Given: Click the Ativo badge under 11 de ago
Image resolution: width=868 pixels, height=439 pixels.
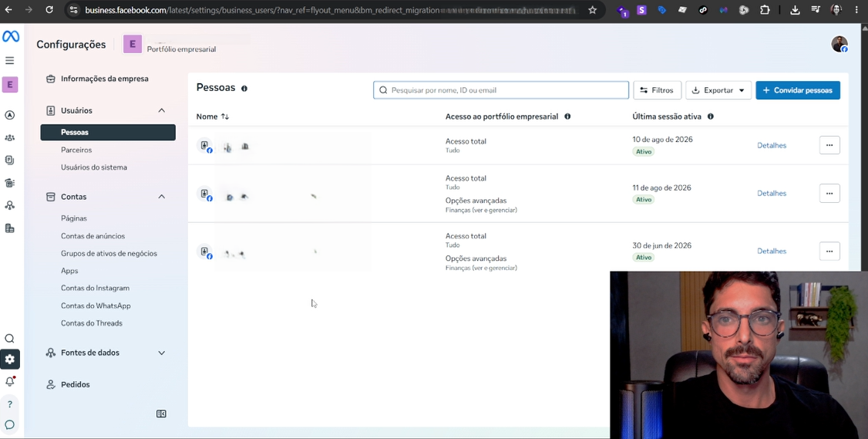Looking at the screenshot, I should coord(643,200).
